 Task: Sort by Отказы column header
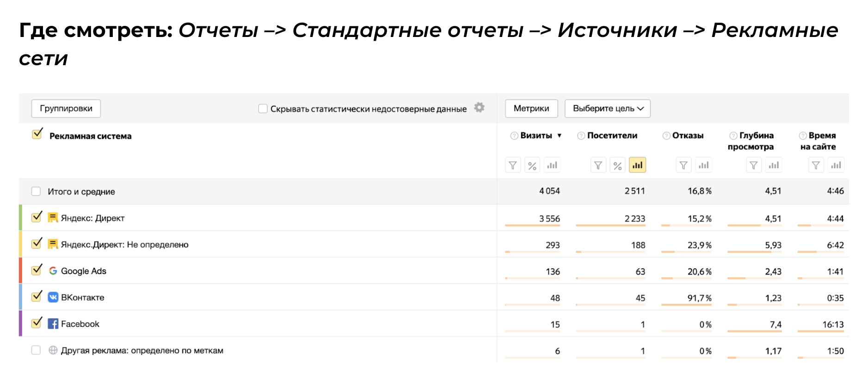pos(688,136)
